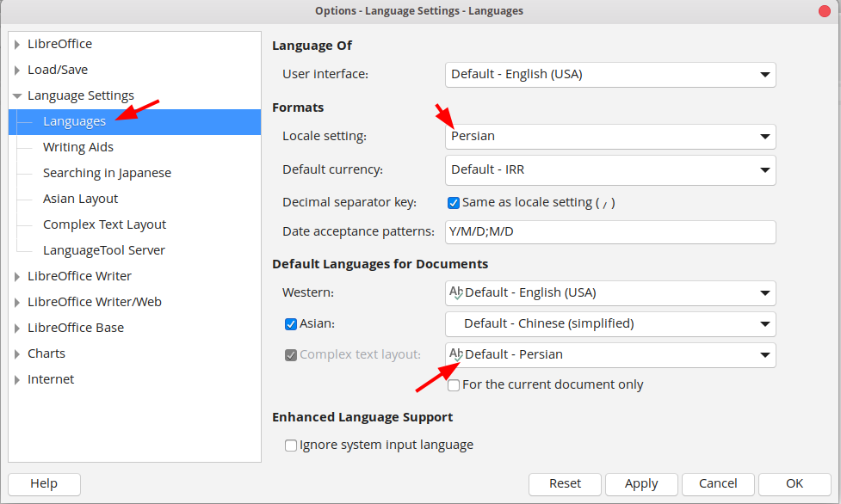Select the Load/Save tree label

point(58,70)
